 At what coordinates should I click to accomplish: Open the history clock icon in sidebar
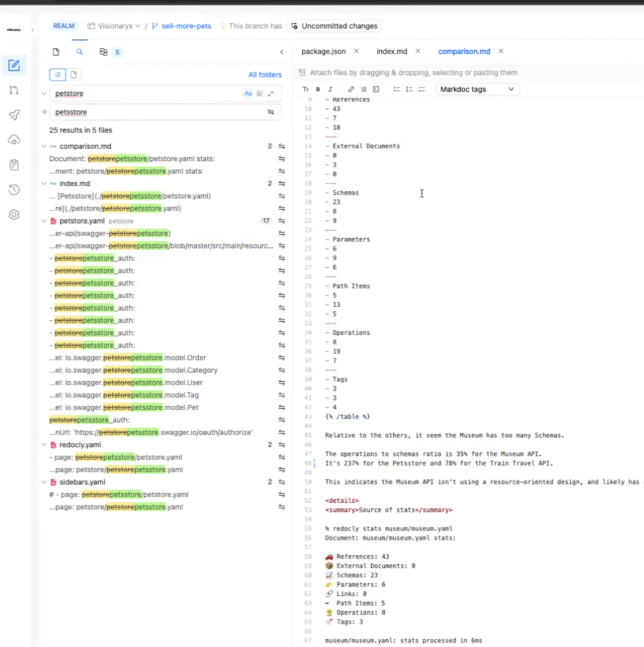click(14, 190)
